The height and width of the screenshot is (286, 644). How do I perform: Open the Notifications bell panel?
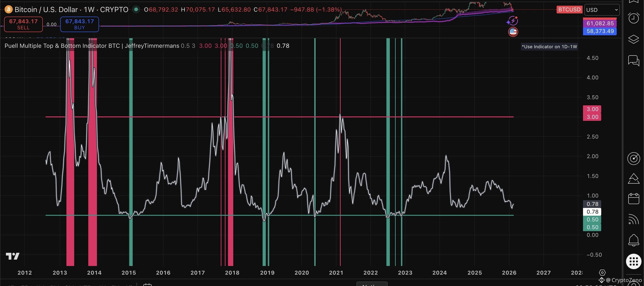(633, 240)
